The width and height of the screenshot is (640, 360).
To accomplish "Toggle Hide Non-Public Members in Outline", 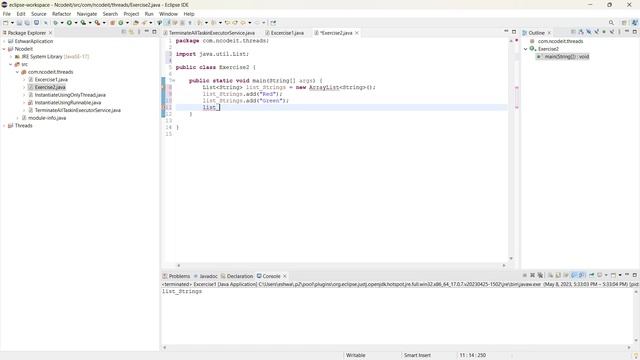I will (x=604, y=32).
